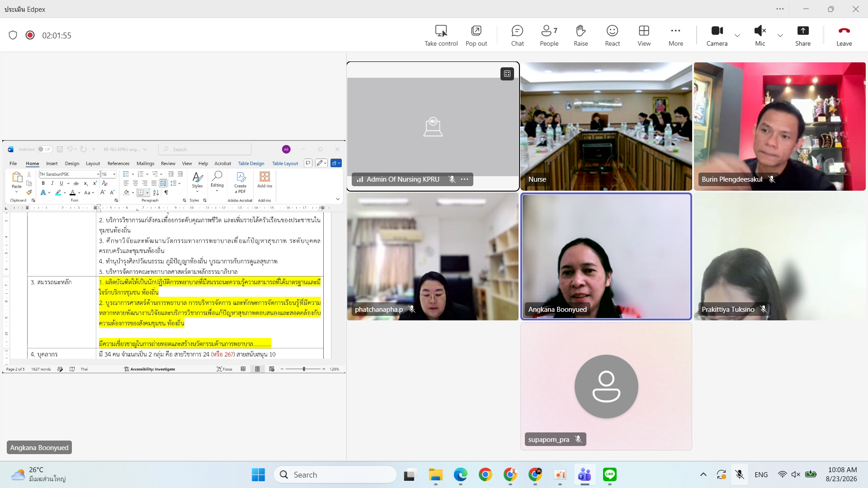Select the supaporn_pra avatar tile
The height and width of the screenshot is (488, 868).
coord(606,386)
